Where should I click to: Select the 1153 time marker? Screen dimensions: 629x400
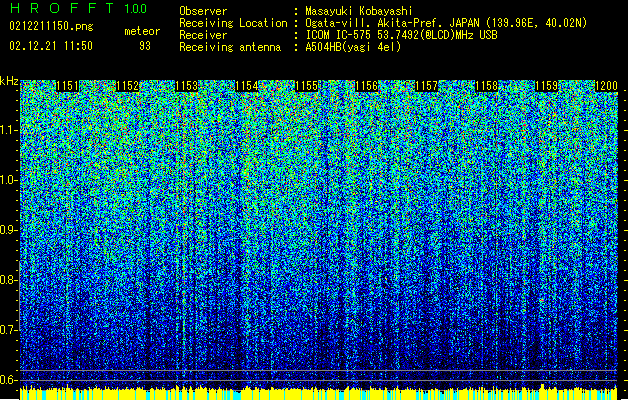click(186, 87)
